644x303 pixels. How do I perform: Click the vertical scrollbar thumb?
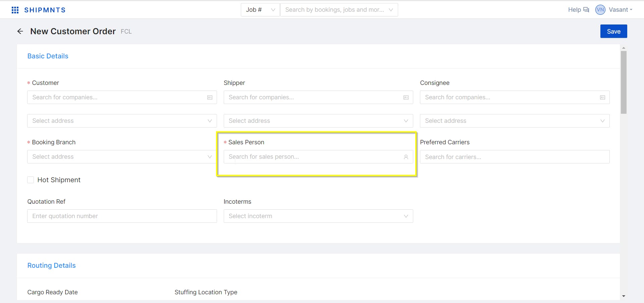pos(624,82)
